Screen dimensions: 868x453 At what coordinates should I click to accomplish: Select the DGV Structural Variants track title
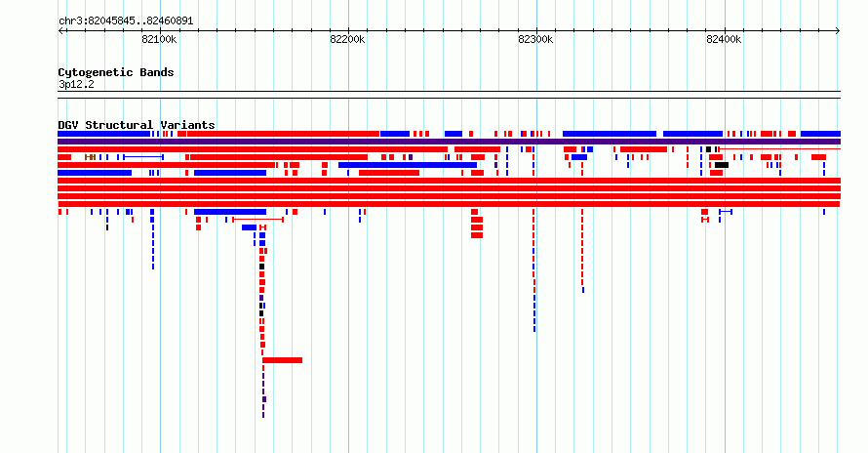137,125
